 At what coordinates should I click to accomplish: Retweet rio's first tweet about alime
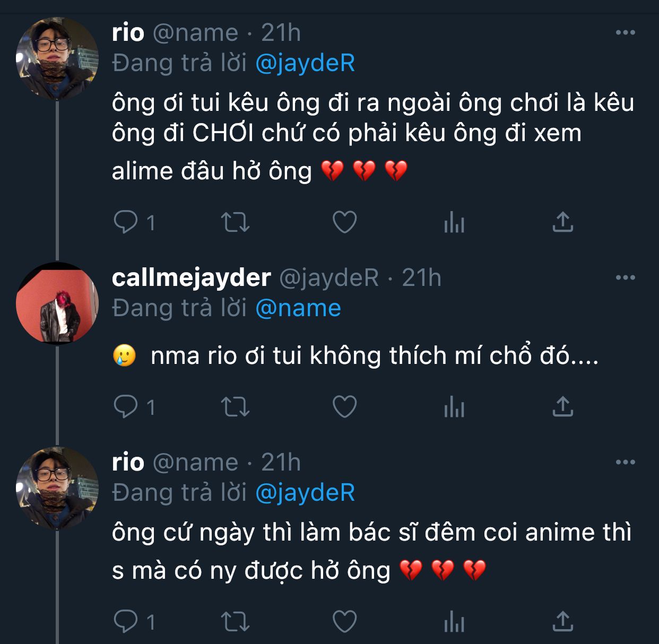point(235,222)
